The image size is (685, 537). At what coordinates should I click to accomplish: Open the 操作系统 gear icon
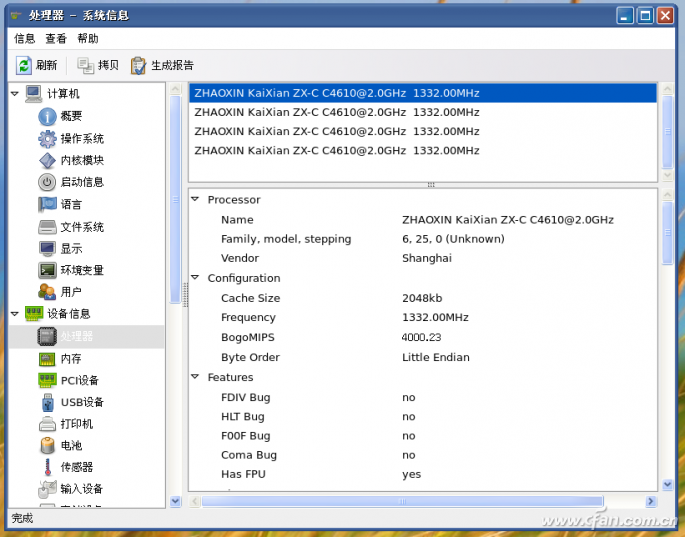tap(47, 139)
